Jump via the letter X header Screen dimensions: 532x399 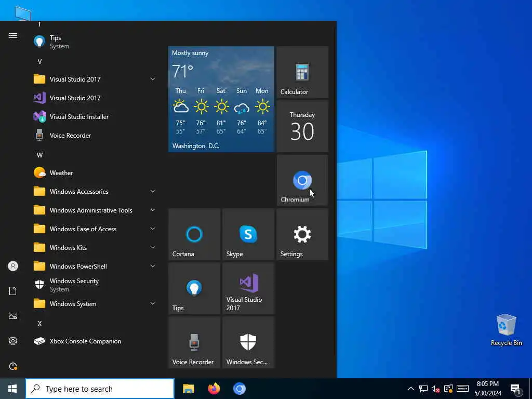[39, 324]
